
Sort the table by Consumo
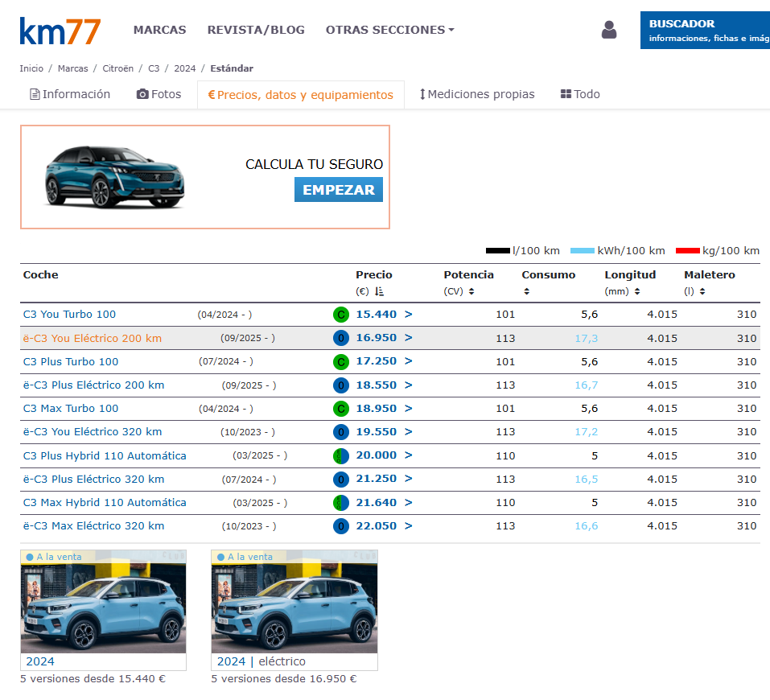click(x=526, y=291)
